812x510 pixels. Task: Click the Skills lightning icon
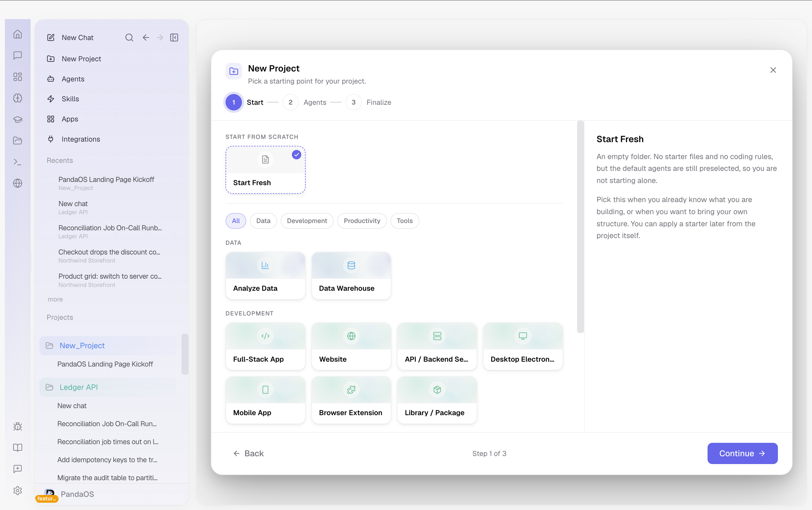point(50,99)
